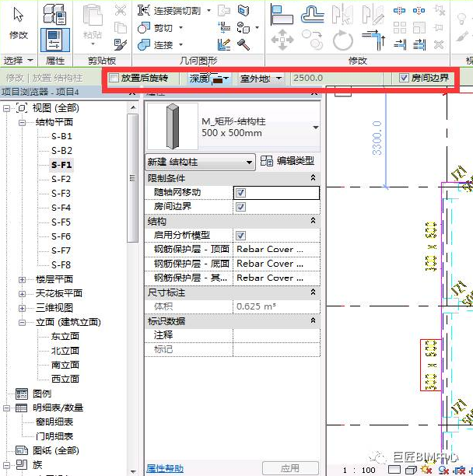The height and width of the screenshot is (476, 473).
Task: Select the Offset tool
Action: click(x=313, y=14)
